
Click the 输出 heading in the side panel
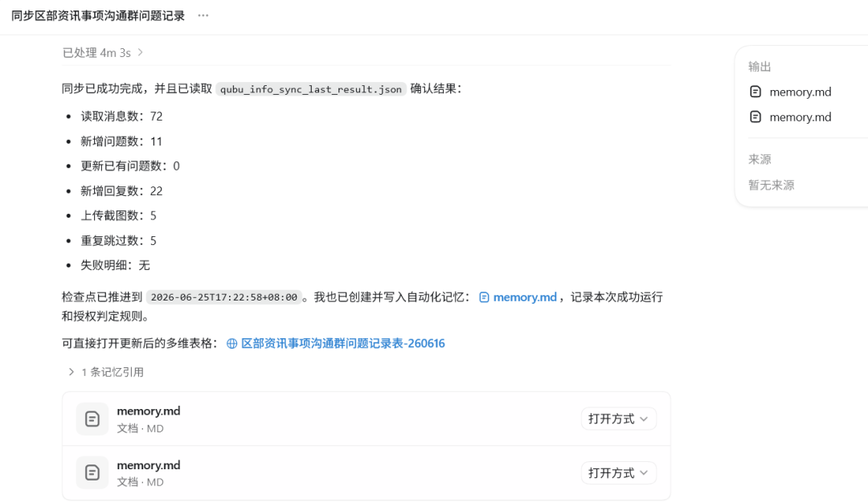(759, 67)
